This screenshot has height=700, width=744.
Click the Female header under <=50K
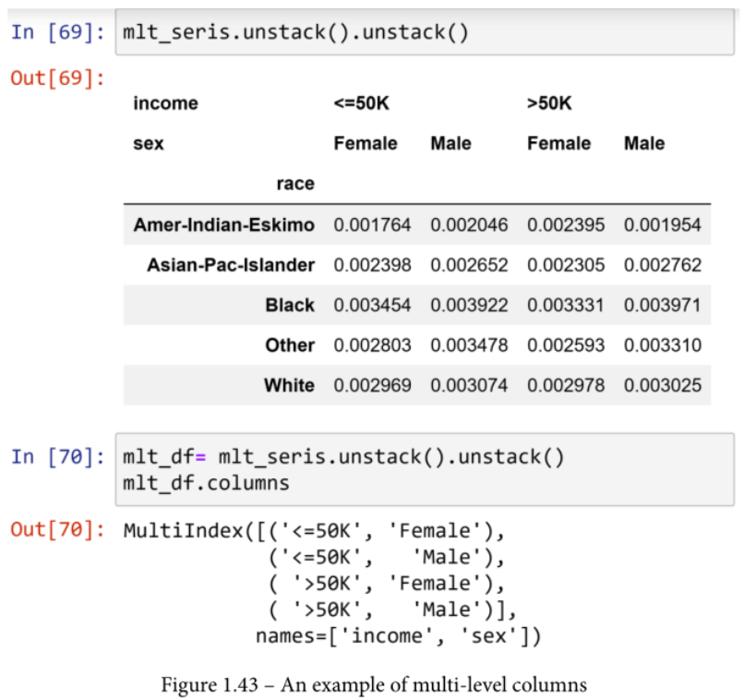[366, 144]
